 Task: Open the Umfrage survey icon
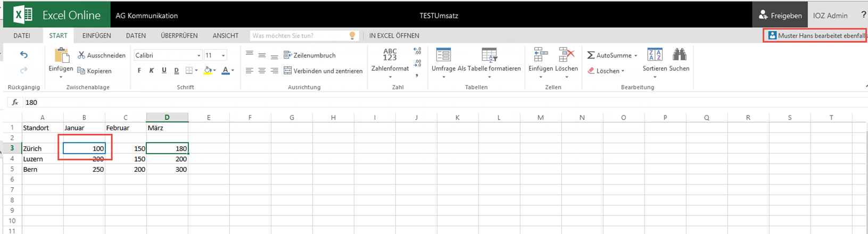(443, 55)
